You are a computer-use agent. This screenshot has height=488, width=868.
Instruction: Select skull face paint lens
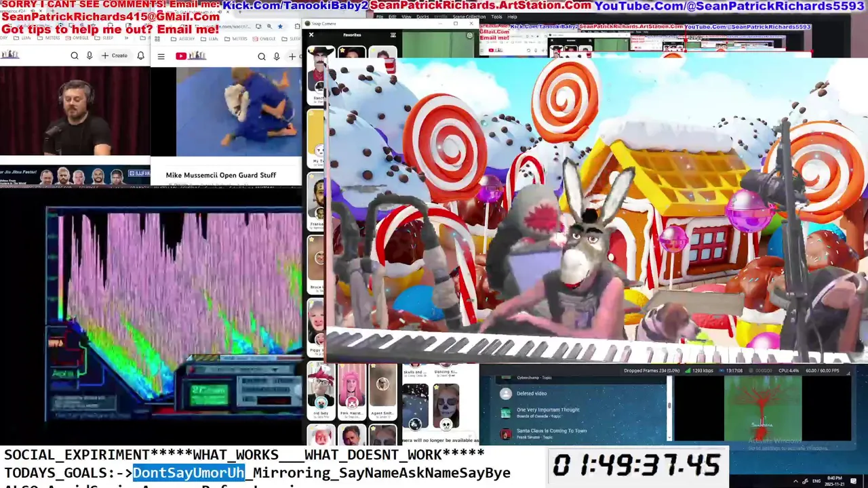click(x=446, y=407)
